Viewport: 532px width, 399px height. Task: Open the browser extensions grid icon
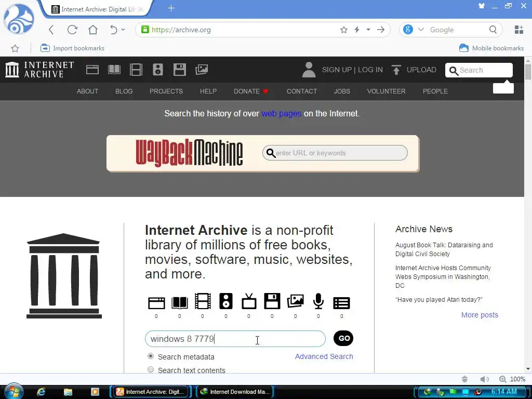[x=519, y=30]
